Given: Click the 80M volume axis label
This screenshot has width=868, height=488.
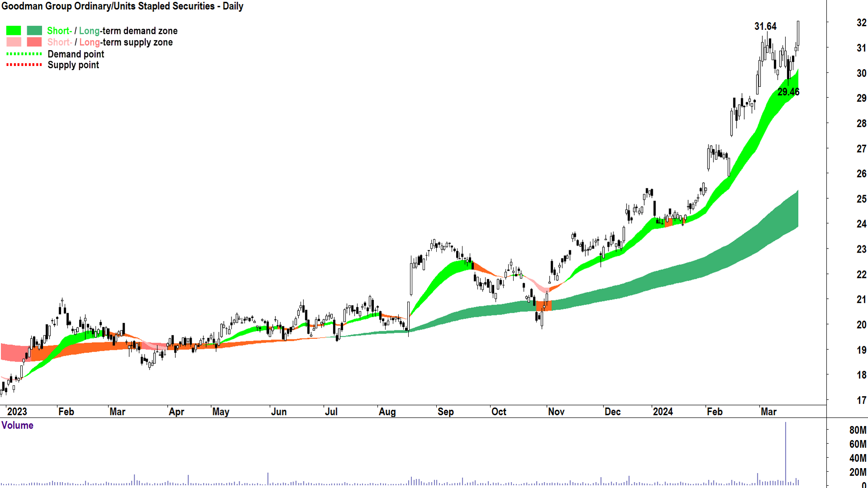Looking at the screenshot, I should click(x=857, y=430).
